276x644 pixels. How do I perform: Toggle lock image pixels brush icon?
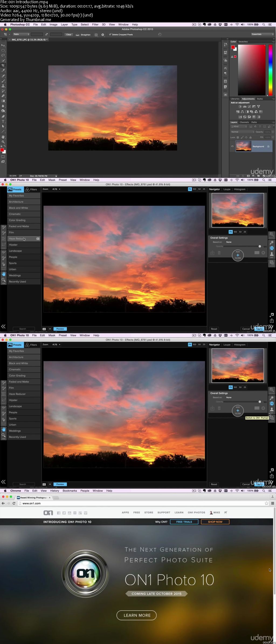coord(242,137)
